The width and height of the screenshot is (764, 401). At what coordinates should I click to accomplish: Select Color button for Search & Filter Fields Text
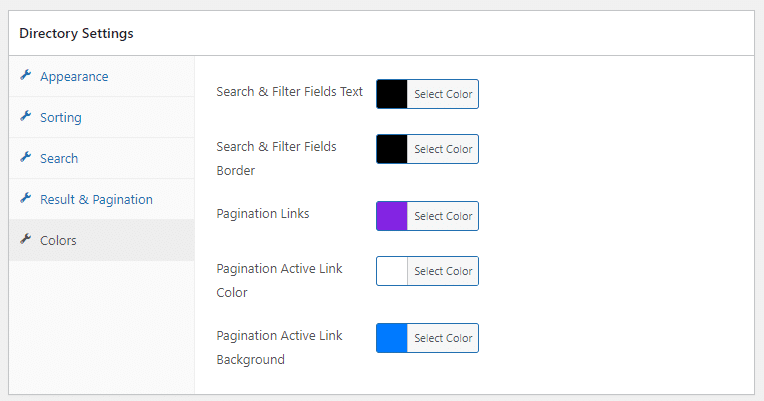(x=443, y=94)
